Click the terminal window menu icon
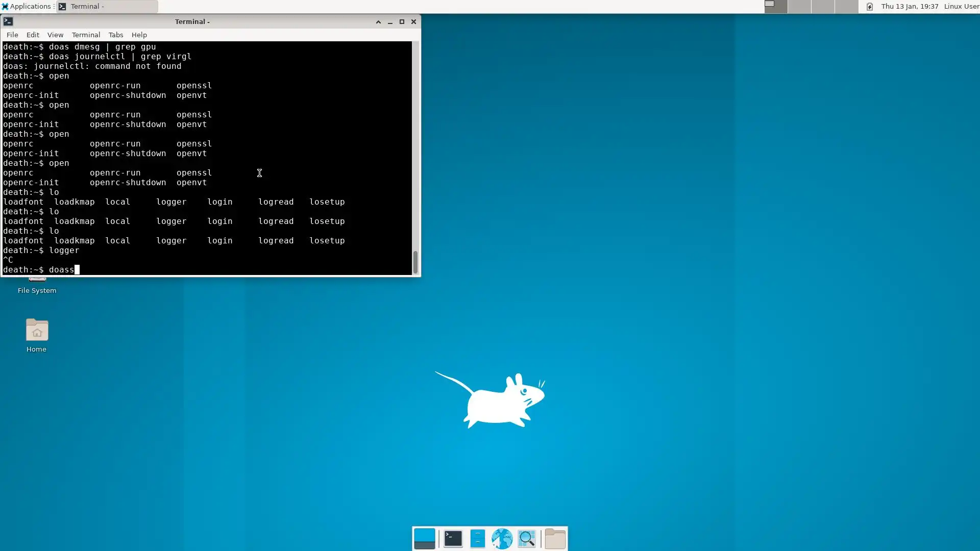Viewport: 980px width, 551px height. (x=8, y=21)
